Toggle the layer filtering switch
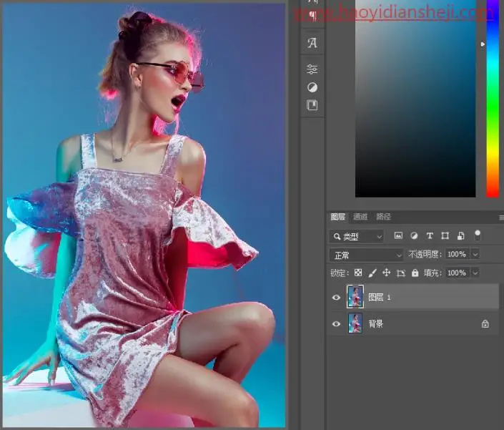The image size is (504, 430). click(x=478, y=235)
